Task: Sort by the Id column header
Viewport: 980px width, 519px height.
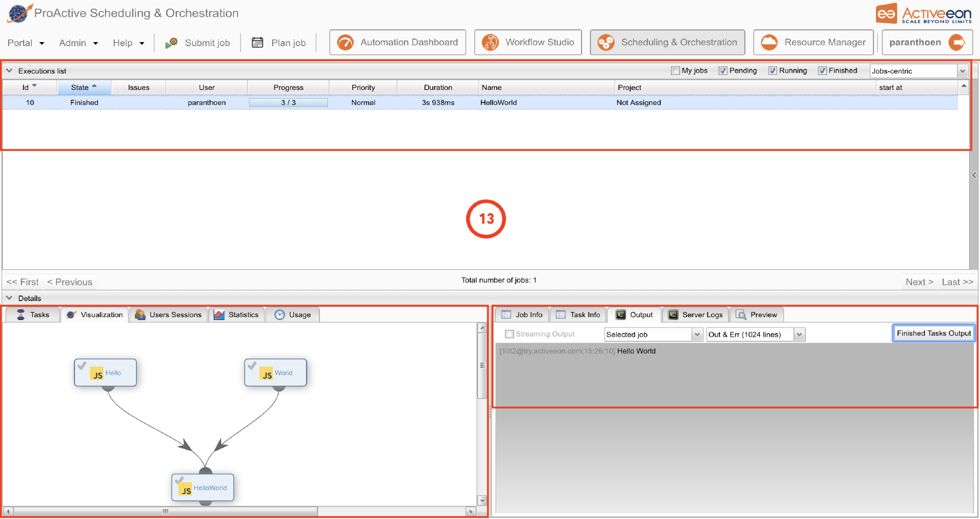Action: tap(30, 87)
